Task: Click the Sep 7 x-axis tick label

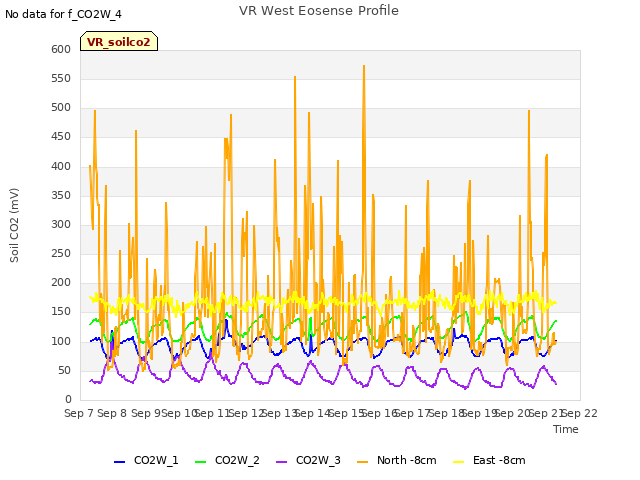Action: coord(79,413)
